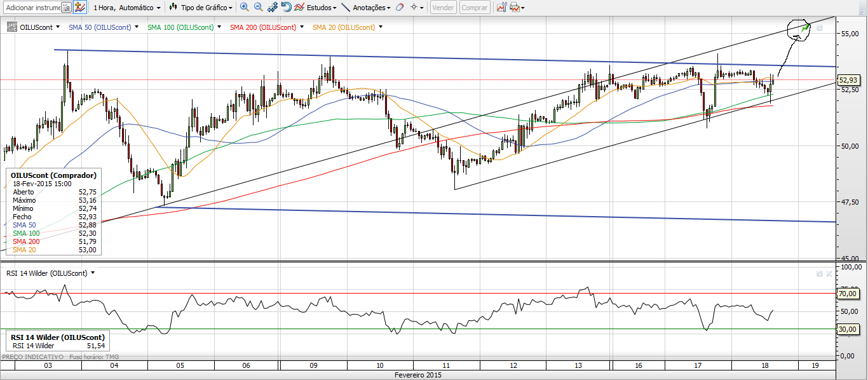Select the trend line drawing icon
Image resolution: width=868 pixels, height=380 pixels.
[x=345, y=8]
